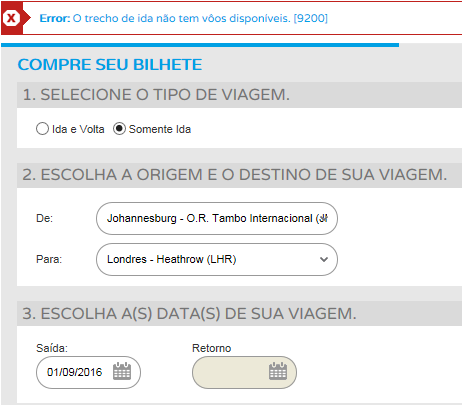Click the disabled Retorno date field
The height and width of the screenshot is (406, 463).
(244, 372)
